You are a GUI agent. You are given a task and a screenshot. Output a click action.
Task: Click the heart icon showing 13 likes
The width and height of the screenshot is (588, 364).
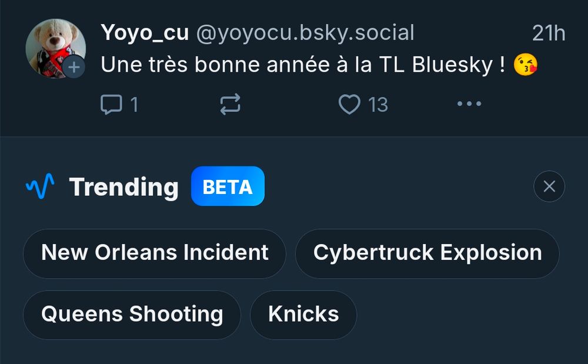(x=349, y=103)
